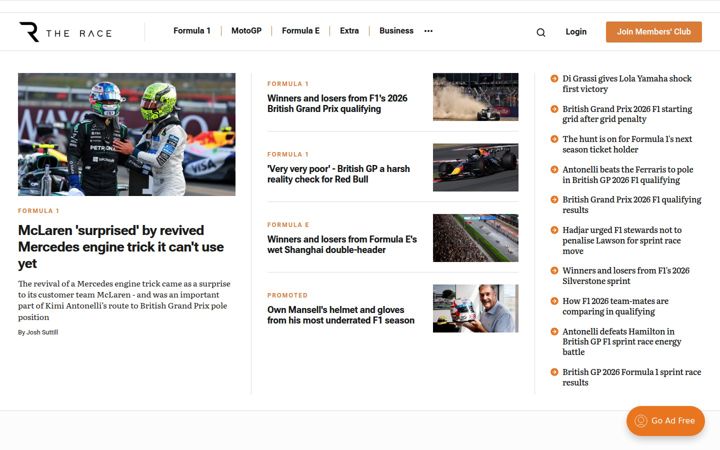
Task: Open Formula E Shanghai double-header article
Action: click(x=342, y=245)
